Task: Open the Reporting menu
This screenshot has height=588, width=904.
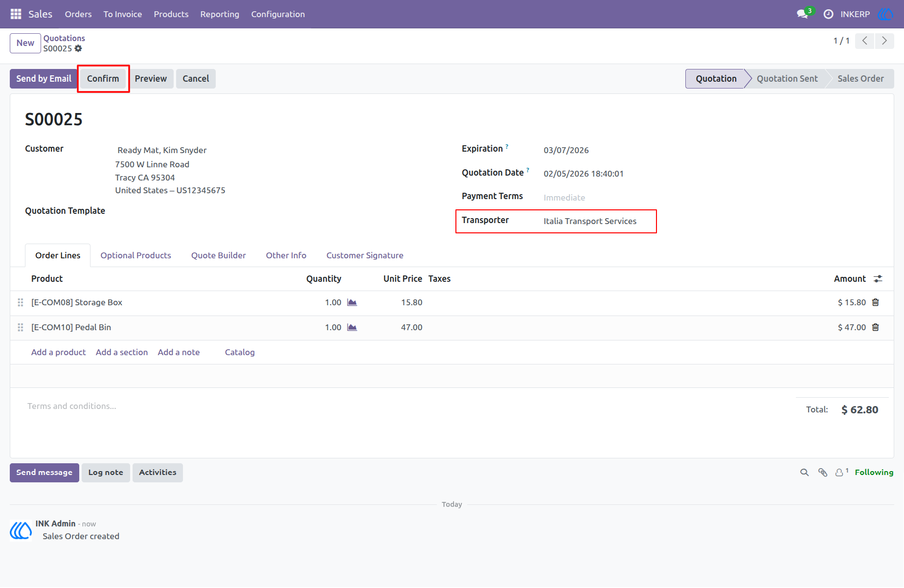Action: (220, 14)
